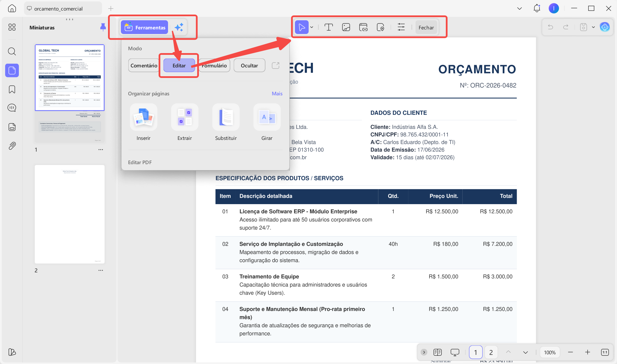Open the user profile avatar

click(x=554, y=8)
